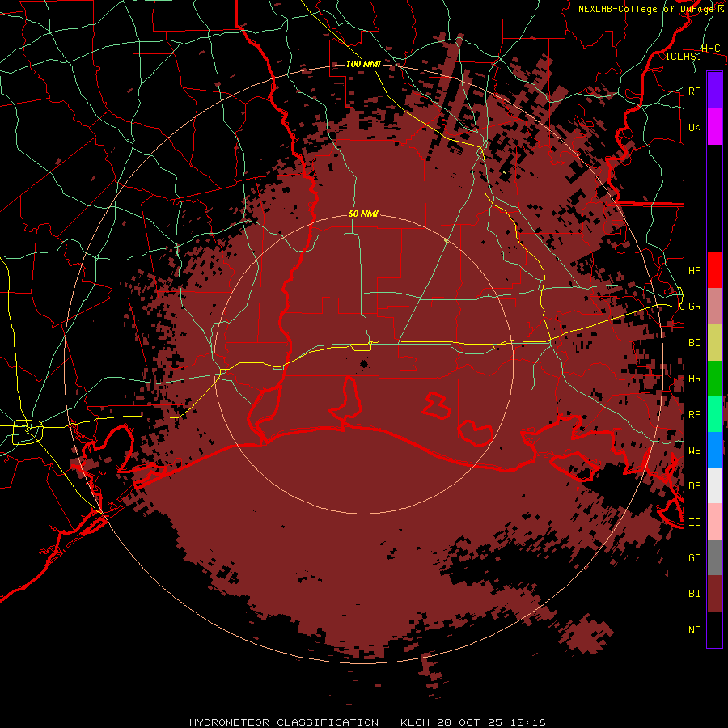Select the ND black legend swatch
The image size is (728, 728).
tap(714, 629)
